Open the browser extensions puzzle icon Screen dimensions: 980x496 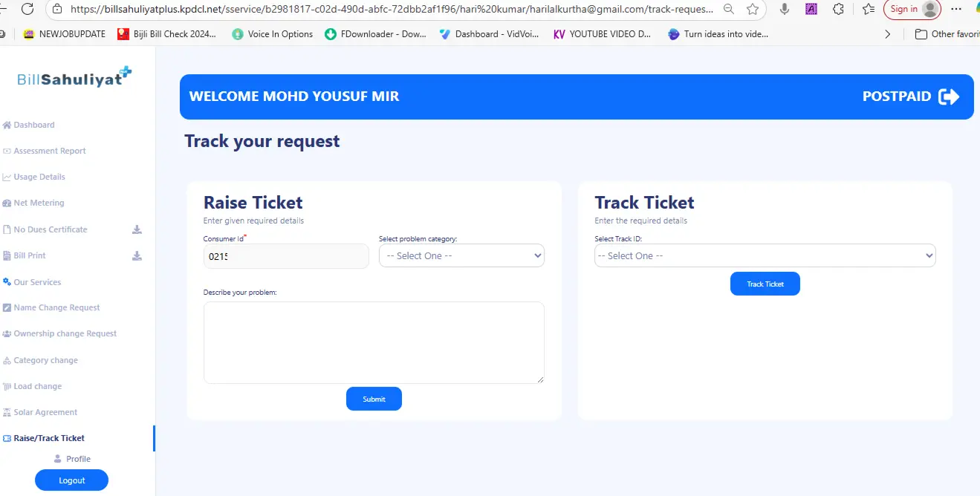pyautogui.click(x=838, y=9)
